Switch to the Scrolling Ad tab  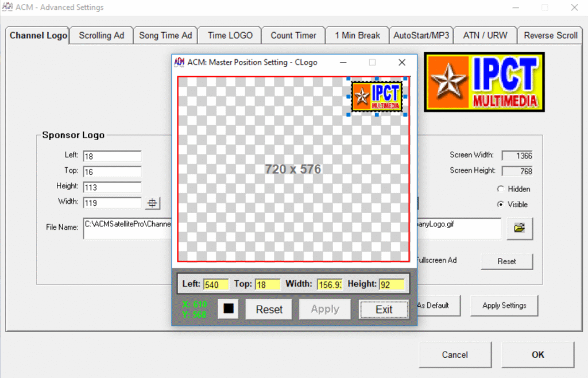click(101, 35)
